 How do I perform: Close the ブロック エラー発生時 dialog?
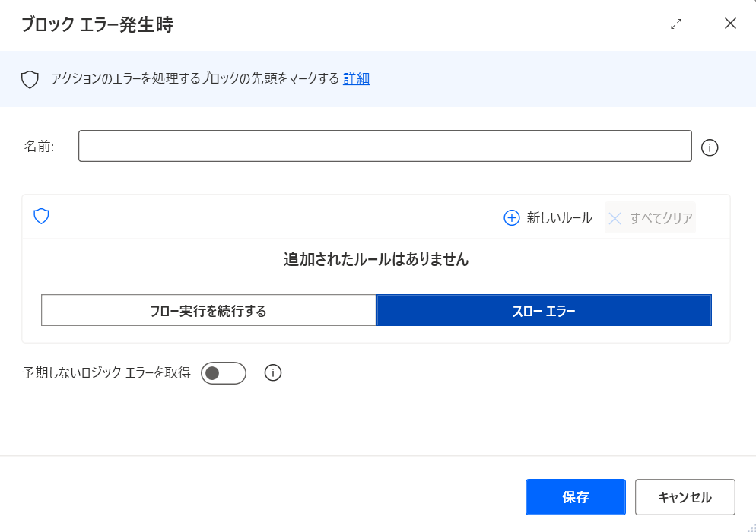(x=730, y=23)
